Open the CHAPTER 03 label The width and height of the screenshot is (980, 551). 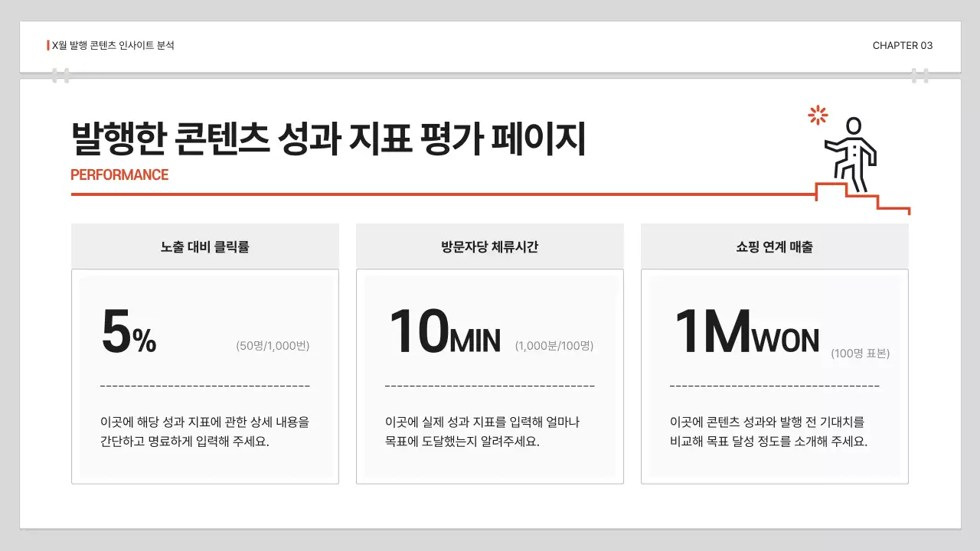pyautogui.click(x=902, y=45)
